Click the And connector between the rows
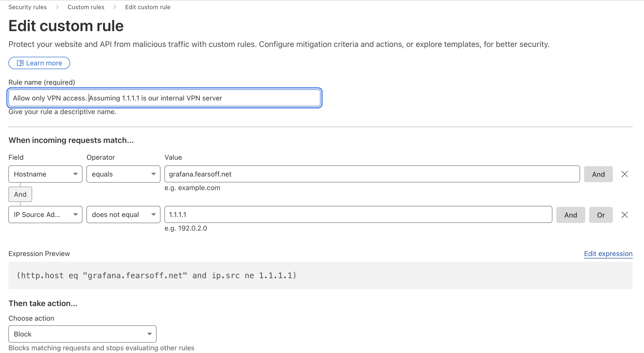 tap(20, 194)
